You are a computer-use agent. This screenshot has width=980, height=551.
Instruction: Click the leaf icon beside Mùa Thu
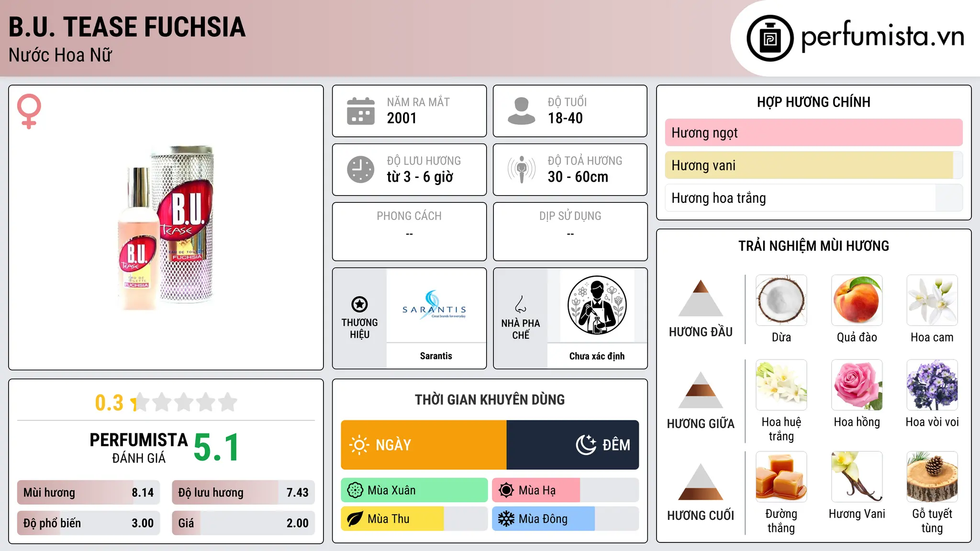[x=355, y=519]
